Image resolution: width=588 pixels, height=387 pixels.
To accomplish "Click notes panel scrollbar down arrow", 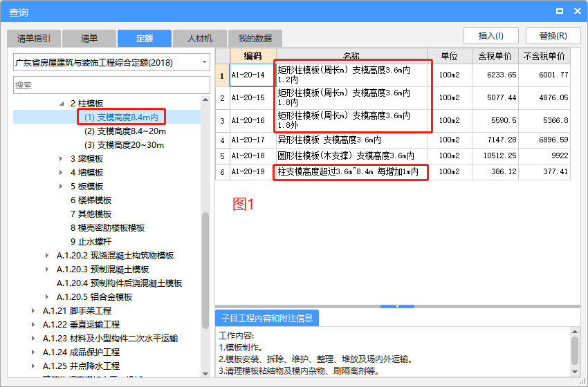I will click(x=575, y=372).
